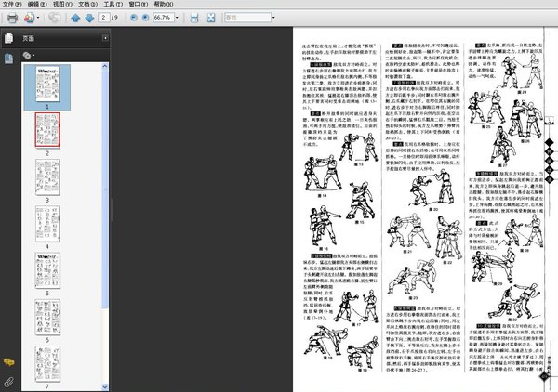Go to next page with down arrow

tap(89, 18)
